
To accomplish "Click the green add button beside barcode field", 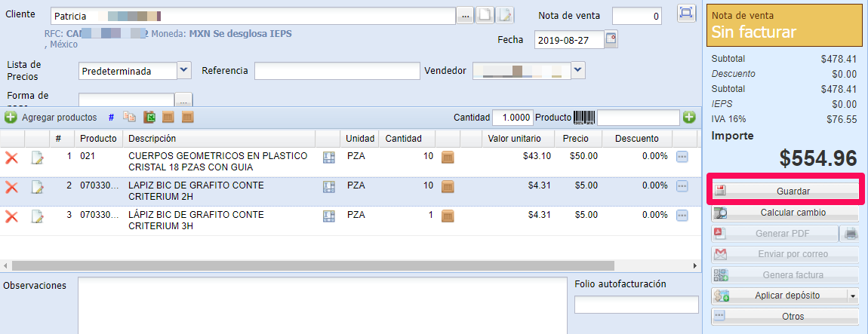I will (x=689, y=117).
